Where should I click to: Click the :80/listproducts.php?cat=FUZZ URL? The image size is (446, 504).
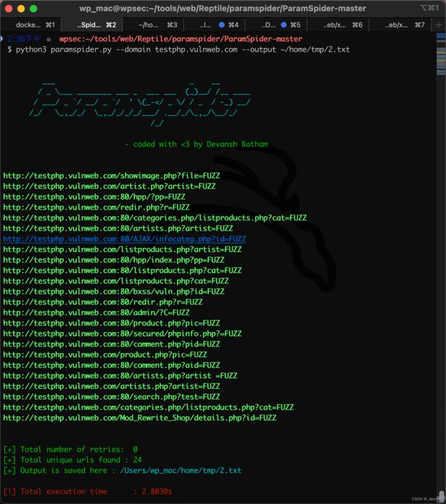point(122,270)
